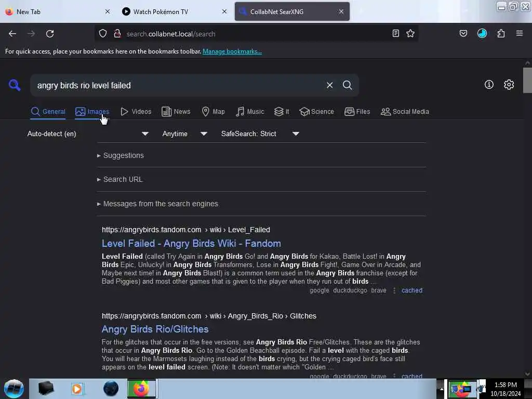
Task: Switch to the Music category
Action: pos(250,112)
